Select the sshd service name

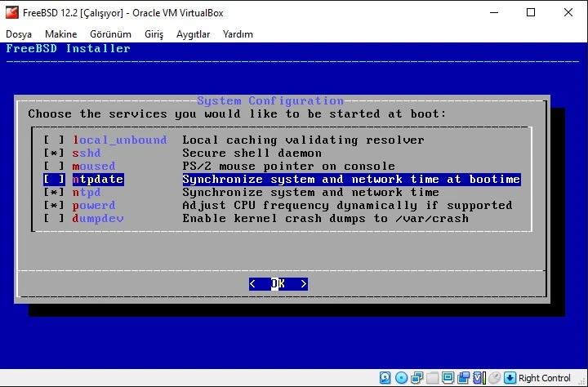pos(87,153)
